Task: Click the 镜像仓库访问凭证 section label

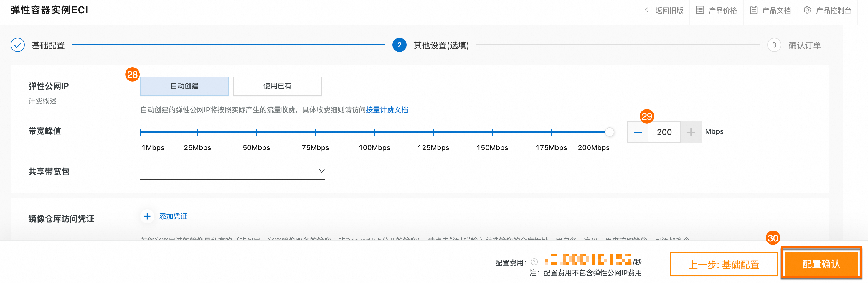Action: [x=61, y=219]
